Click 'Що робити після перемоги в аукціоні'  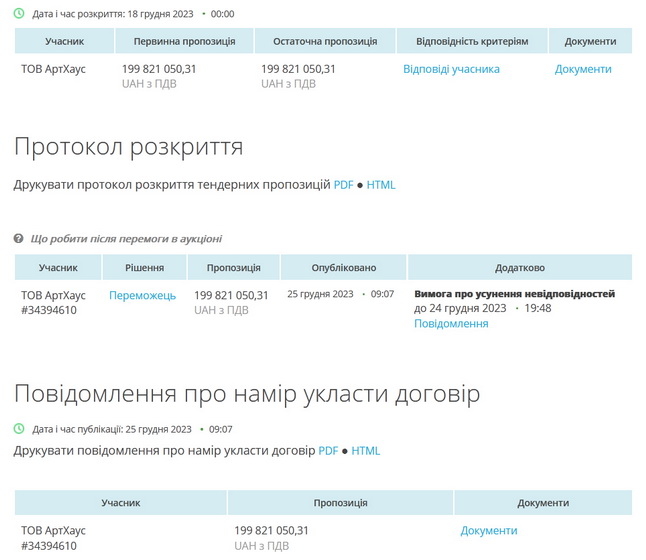(126, 239)
